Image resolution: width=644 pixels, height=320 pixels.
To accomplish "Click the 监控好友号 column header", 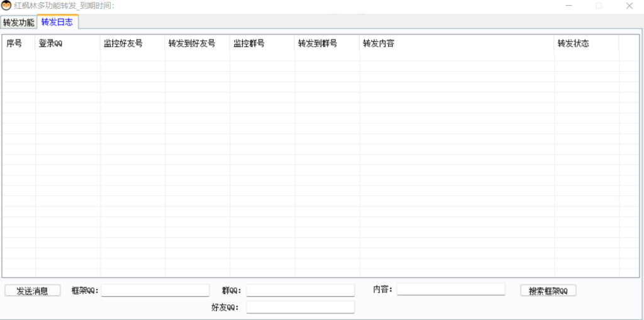I will click(132, 44).
